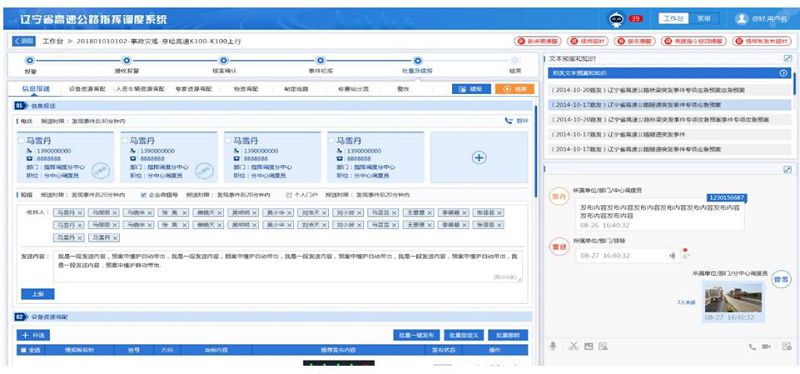Tick the fourth 马雪丹 card checkbox
The height and width of the screenshot is (374, 800).
coord(331,140)
